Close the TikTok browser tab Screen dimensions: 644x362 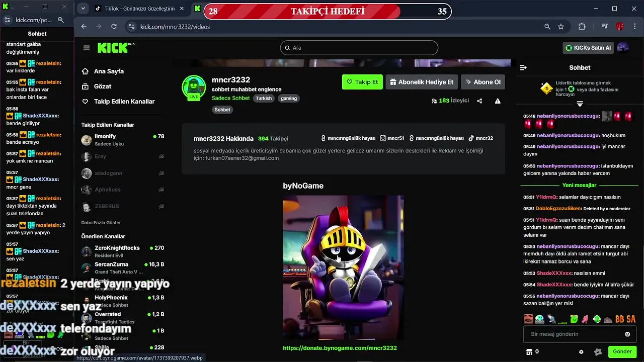[182, 9]
